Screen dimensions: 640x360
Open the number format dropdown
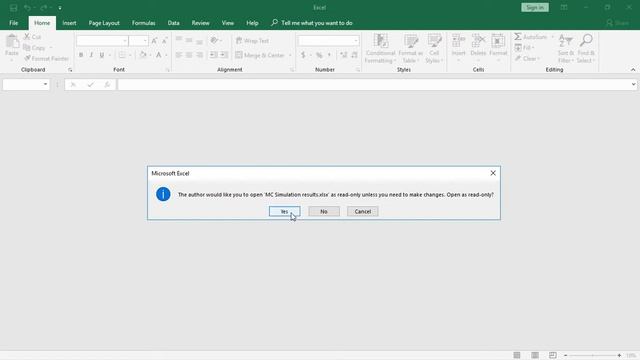click(356, 41)
